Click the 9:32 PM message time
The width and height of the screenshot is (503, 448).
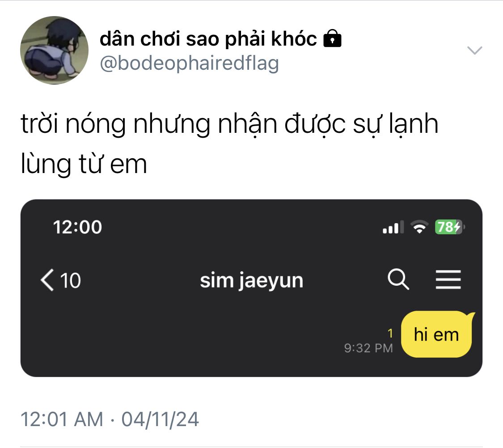[x=368, y=348]
